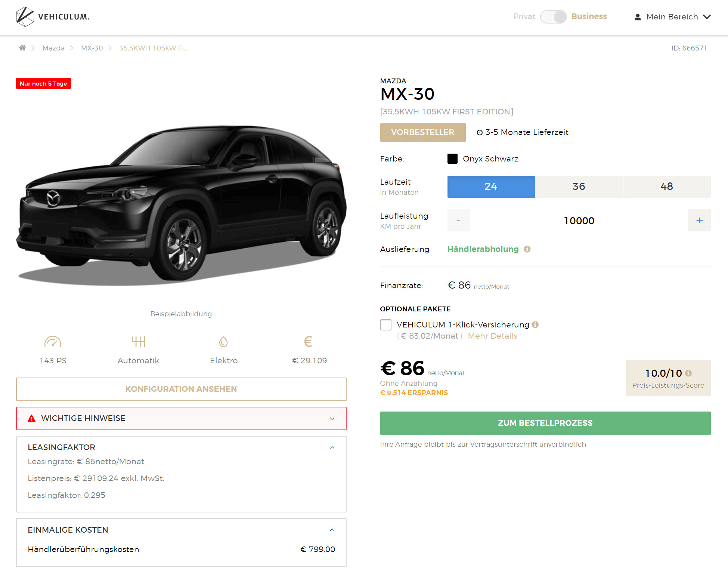Click the fuel drop icon above Elektro
Image resolution: width=728 pixels, height=579 pixels.
[x=223, y=342]
